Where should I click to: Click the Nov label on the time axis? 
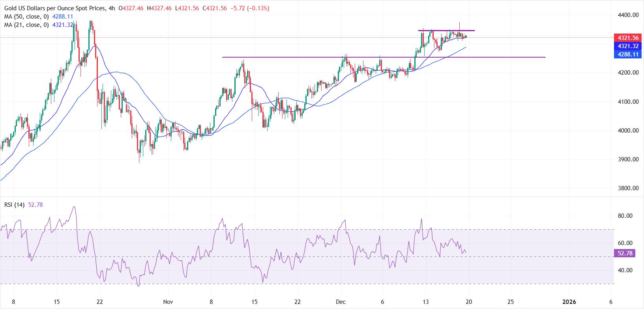coord(168,301)
